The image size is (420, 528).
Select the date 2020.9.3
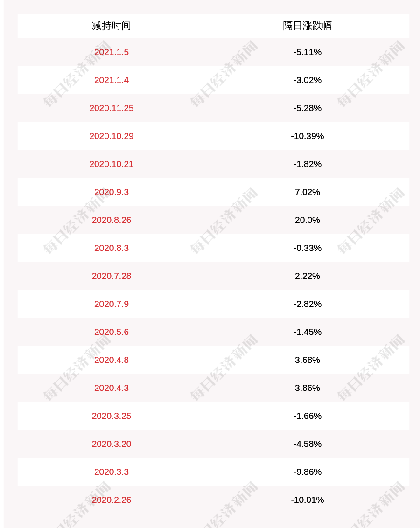tap(112, 192)
